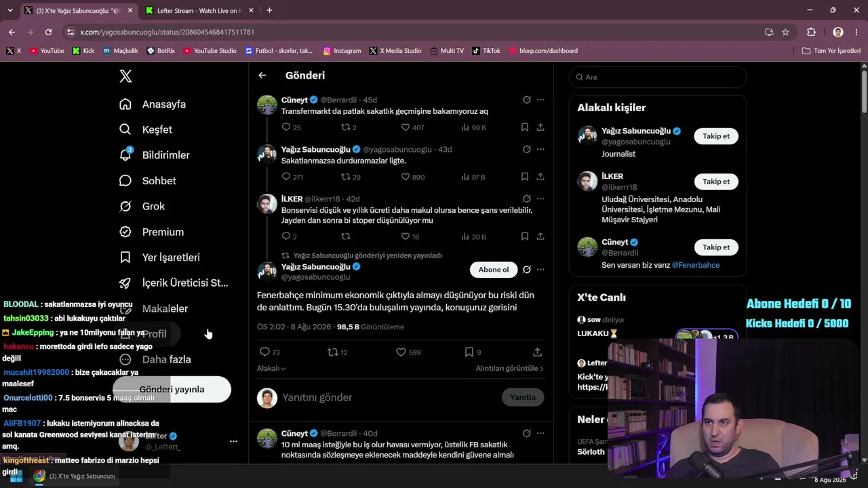Image resolution: width=868 pixels, height=488 pixels.
Task: Bookmark Yağız's 'Sakatlanmazsa' post
Action: (525, 177)
